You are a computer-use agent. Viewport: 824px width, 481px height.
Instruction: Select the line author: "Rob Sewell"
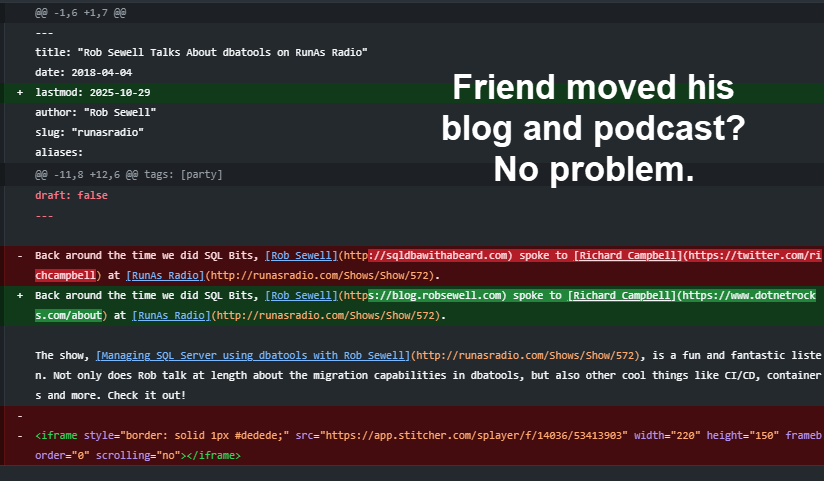pyautogui.click(x=96, y=112)
